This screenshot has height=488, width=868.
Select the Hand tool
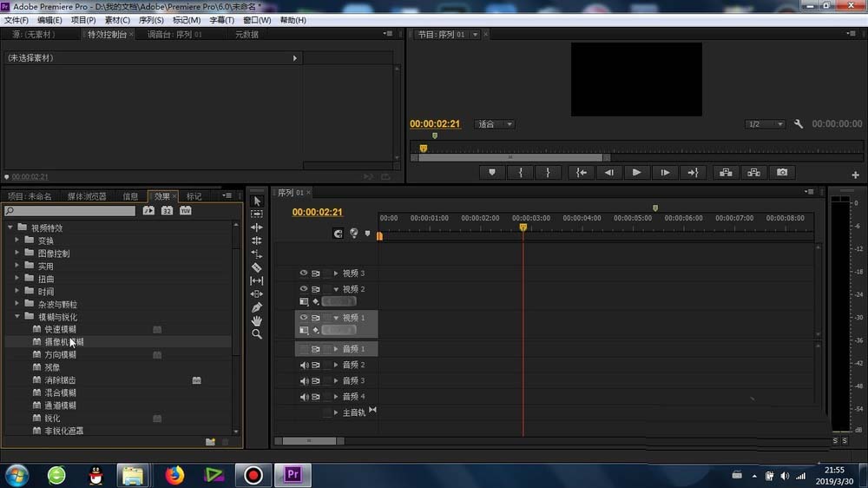pos(257,320)
